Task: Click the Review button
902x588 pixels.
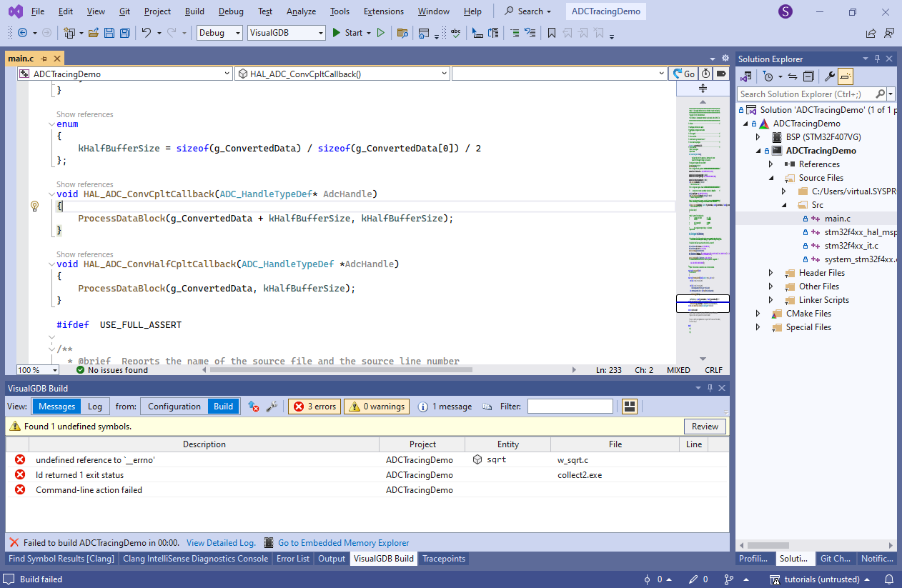Action: [x=705, y=427]
